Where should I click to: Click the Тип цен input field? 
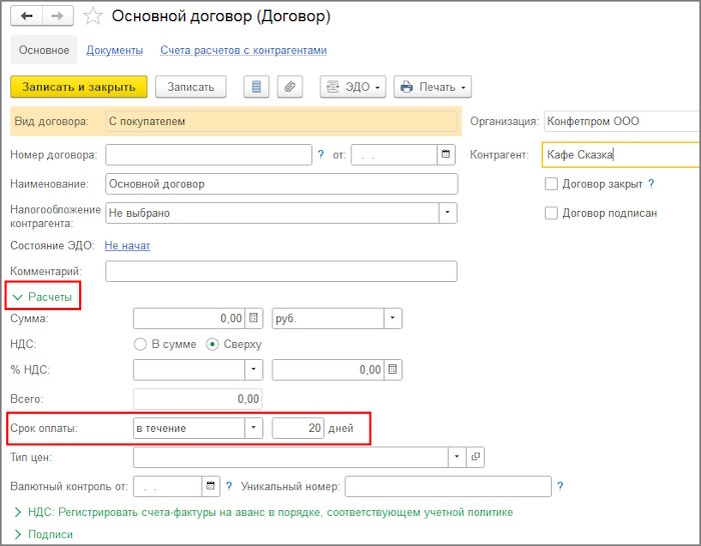(x=291, y=457)
